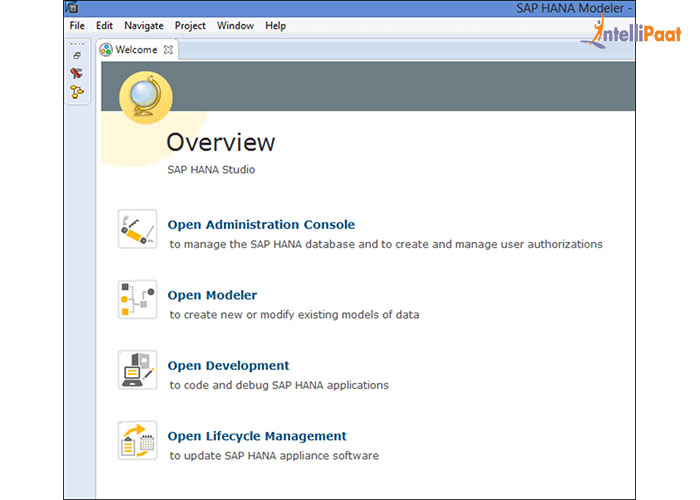The width and height of the screenshot is (700, 500).
Task: Close the Welcome tab
Action: click(168, 50)
